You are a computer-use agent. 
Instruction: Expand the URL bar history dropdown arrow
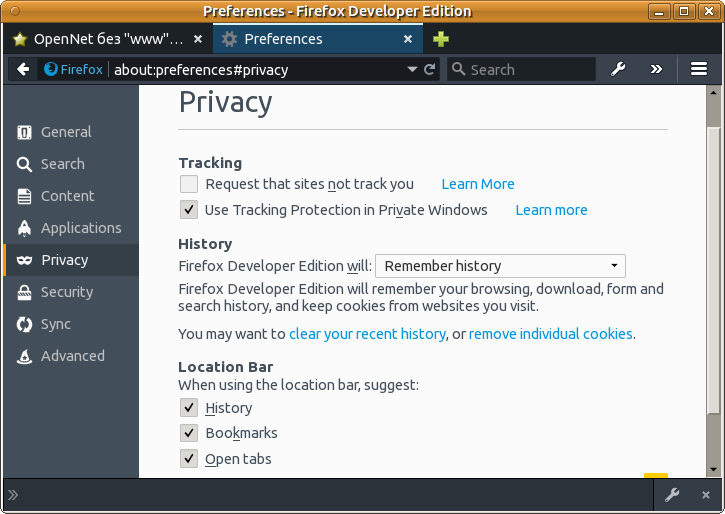(412, 70)
